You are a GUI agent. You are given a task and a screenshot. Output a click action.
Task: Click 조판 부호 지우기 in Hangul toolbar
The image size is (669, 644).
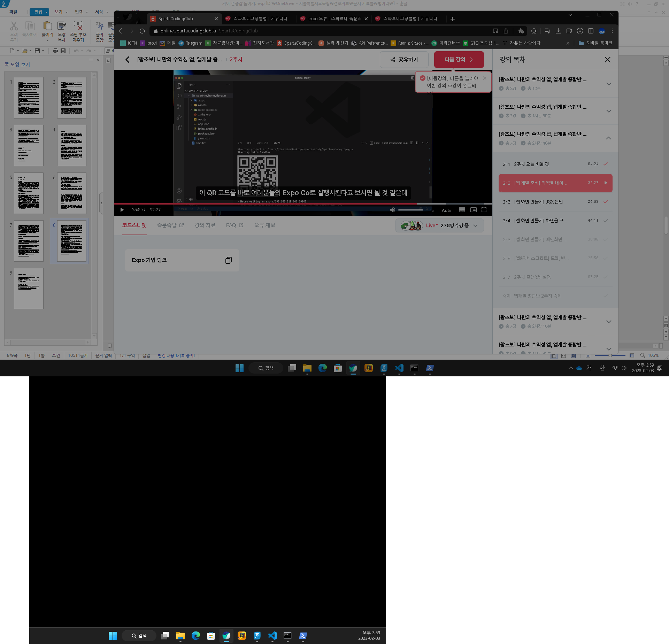[x=78, y=32]
